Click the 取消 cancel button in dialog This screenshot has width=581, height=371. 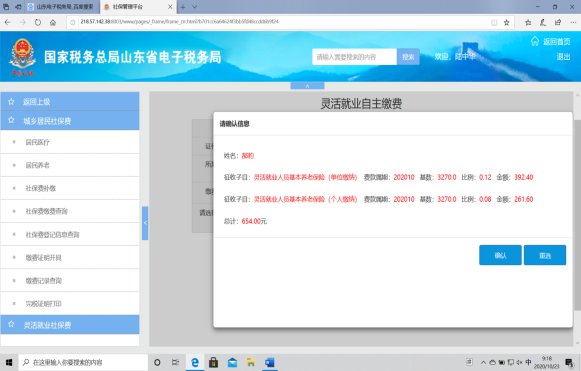pyautogui.click(x=545, y=255)
